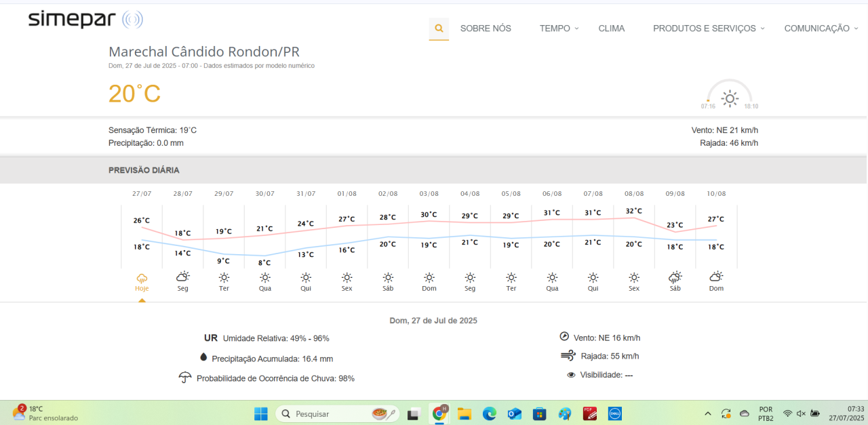Select the sunny icon for Sex 01/08
This screenshot has width=868, height=425.
pos(347,277)
